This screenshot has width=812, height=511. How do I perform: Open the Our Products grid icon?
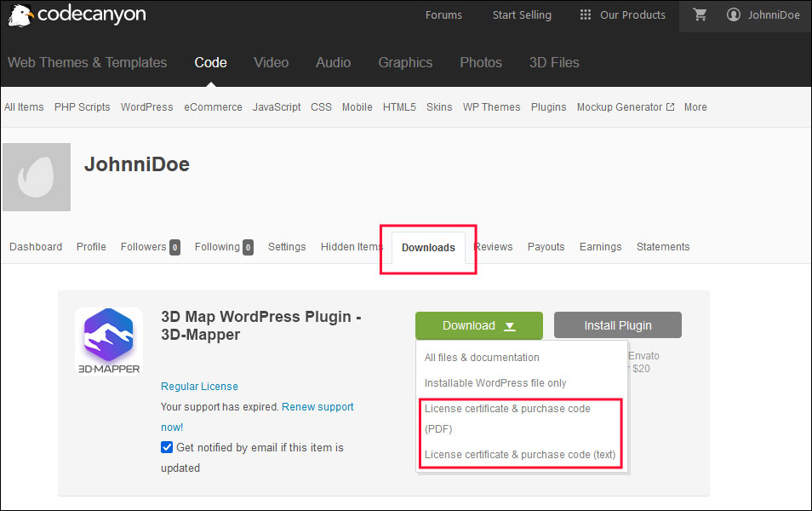(586, 15)
